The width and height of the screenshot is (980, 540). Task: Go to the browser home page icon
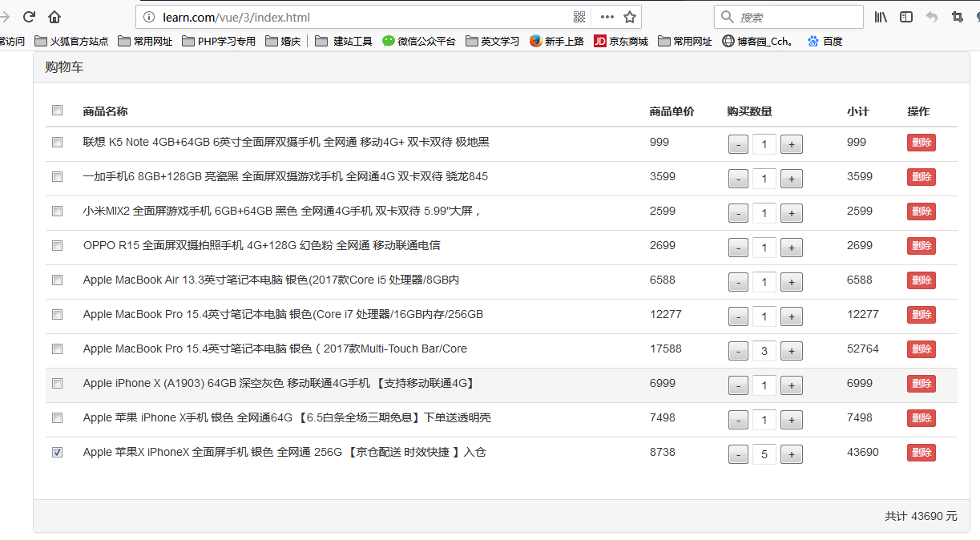pos(54,17)
